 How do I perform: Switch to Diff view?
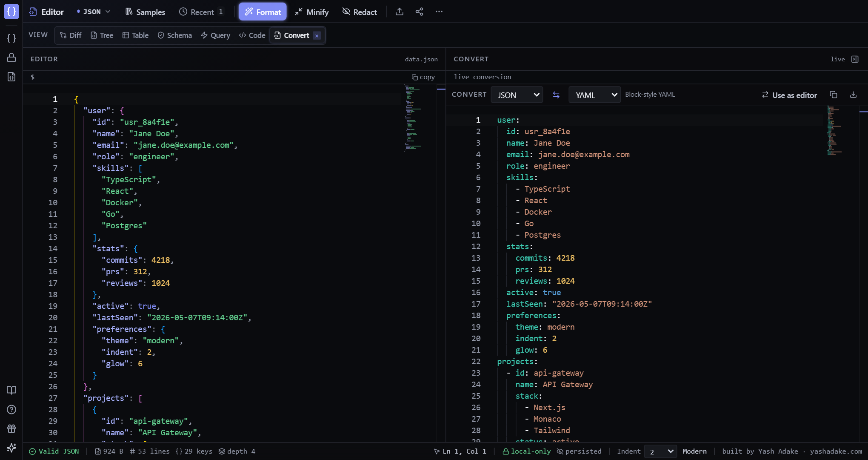pos(71,35)
